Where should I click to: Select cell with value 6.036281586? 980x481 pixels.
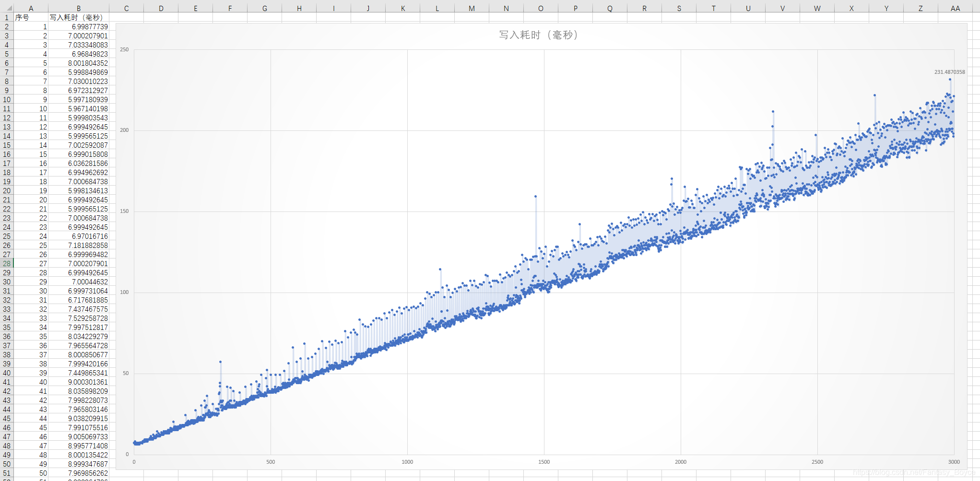pyautogui.click(x=79, y=163)
